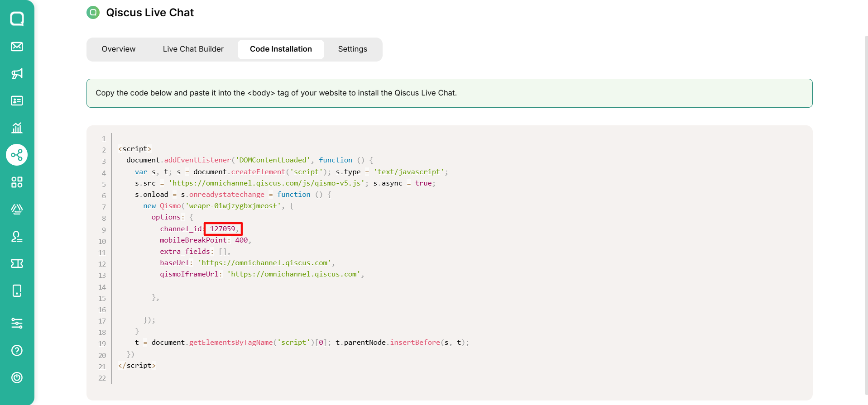The width and height of the screenshot is (868, 405).
Task: Switch to the Settings tab
Action: pyautogui.click(x=353, y=49)
